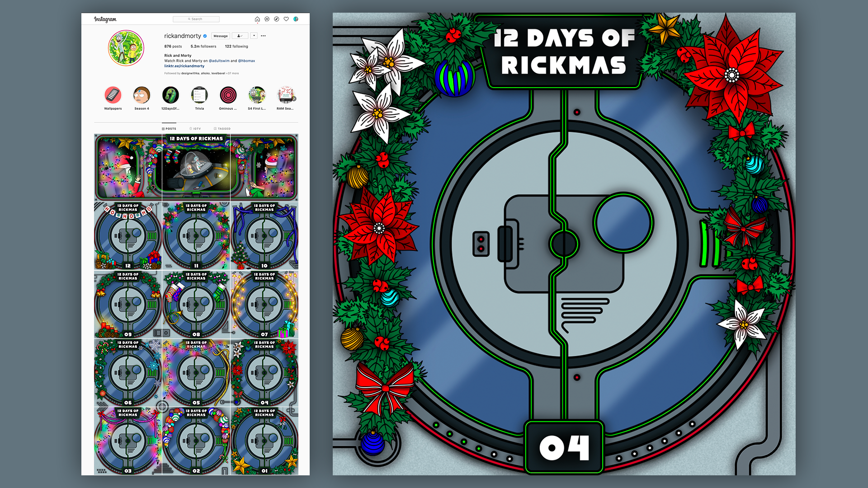Screen dimensions: 868x488
Task: Open the 122 following list
Action: [x=236, y=47]
